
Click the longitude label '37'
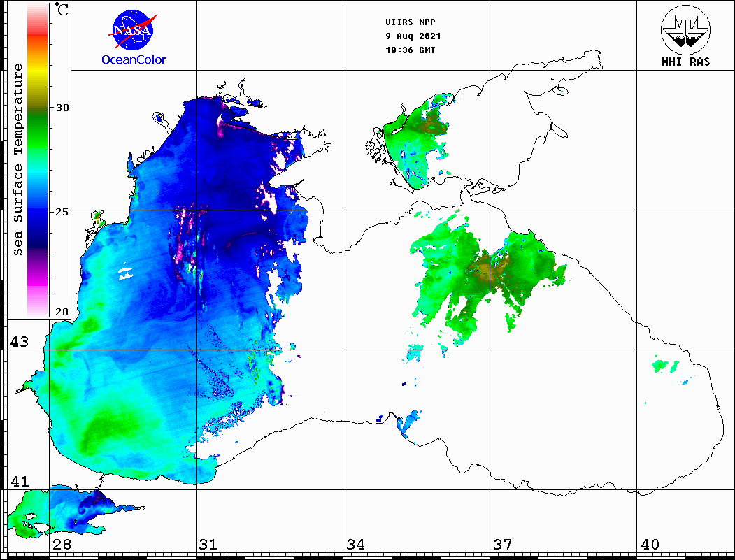[x=503, y=545]
